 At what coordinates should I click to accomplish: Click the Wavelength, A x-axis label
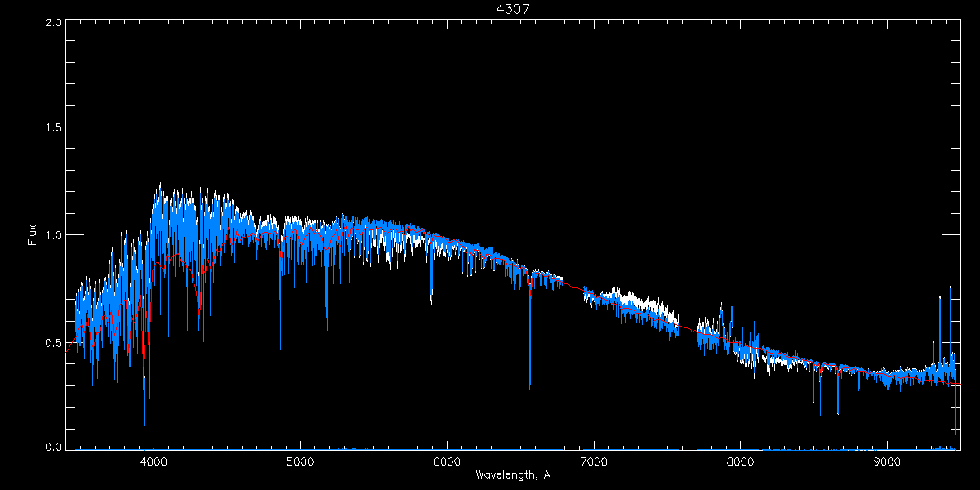pyautogui.click(x=512, y=475)
